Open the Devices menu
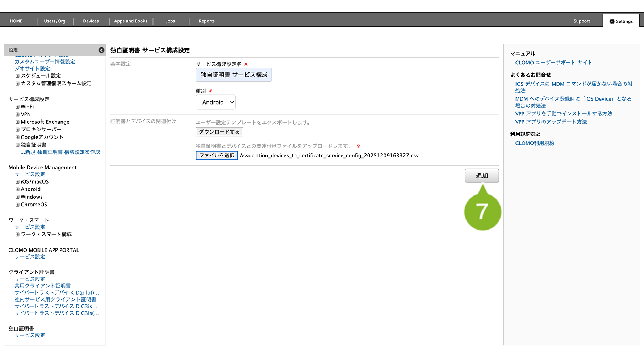 pos(91,21)
